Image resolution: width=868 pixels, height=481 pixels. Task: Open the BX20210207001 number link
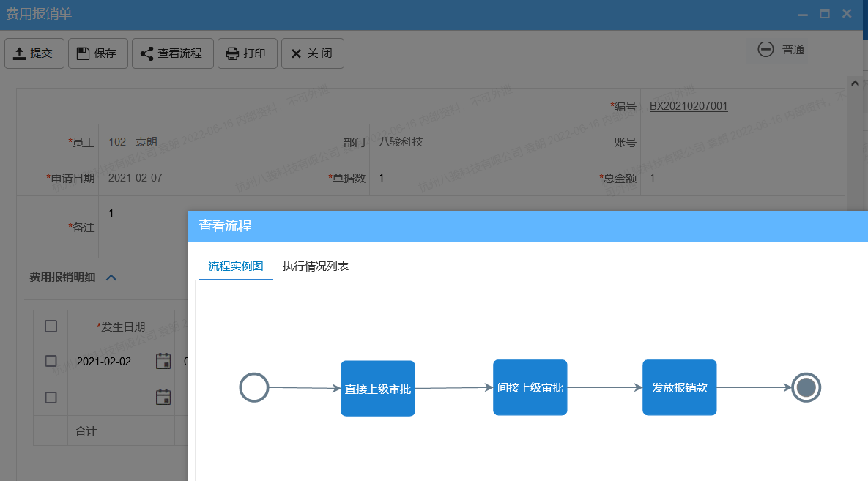pos(687,105)
